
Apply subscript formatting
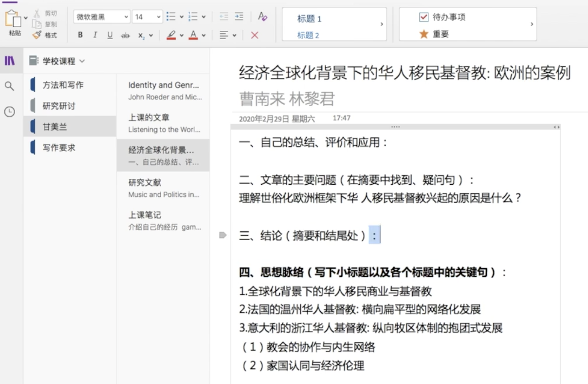[141, 35]
